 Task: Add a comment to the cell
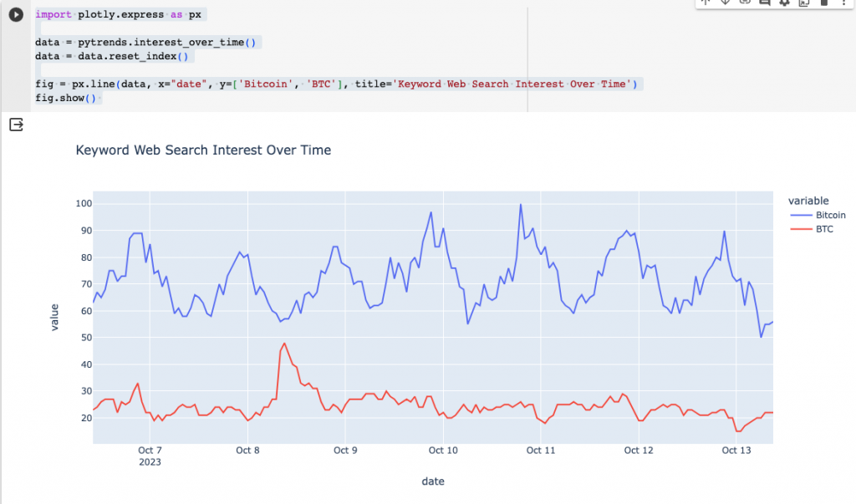pos(765,3)
